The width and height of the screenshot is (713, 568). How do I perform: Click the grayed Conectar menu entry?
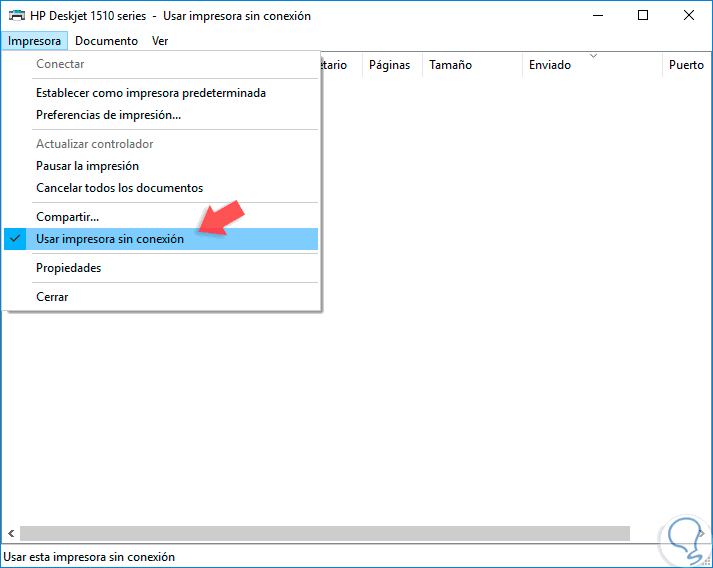coord(161,64)
